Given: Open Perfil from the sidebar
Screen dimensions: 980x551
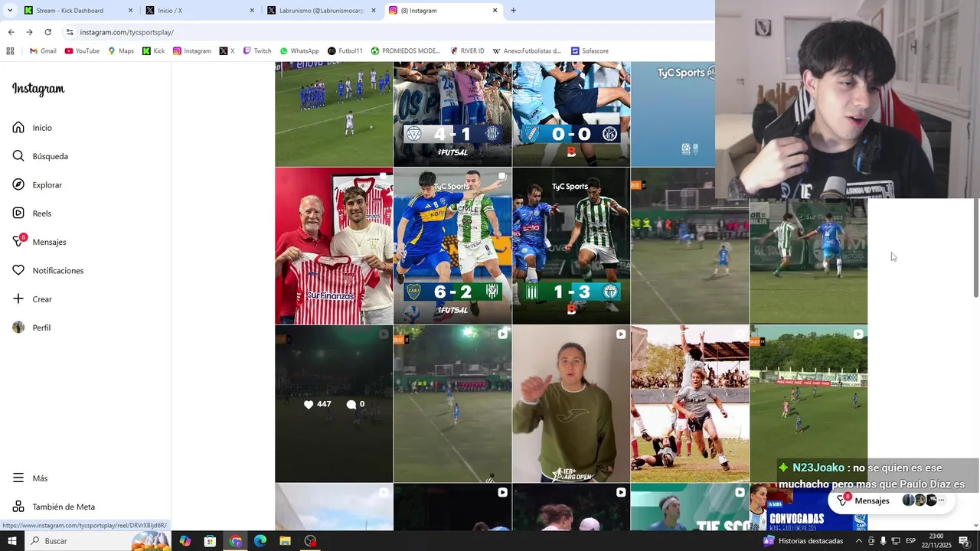Looking at the screenshot, I should point(31,328).
